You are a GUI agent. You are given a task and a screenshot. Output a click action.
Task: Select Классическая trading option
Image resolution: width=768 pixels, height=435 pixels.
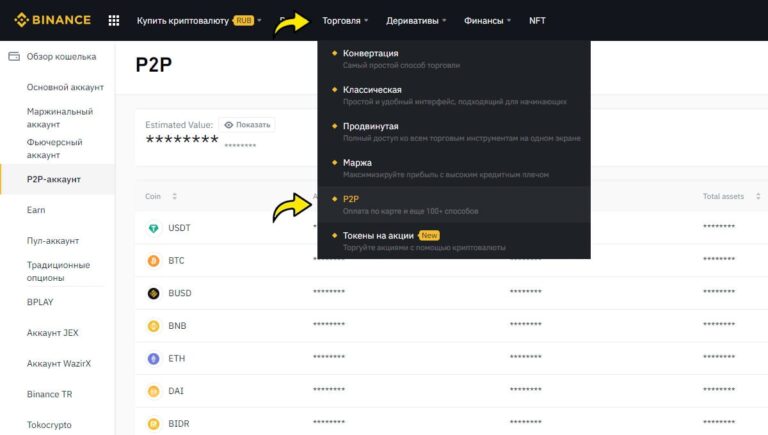click(x=454, y=95)
